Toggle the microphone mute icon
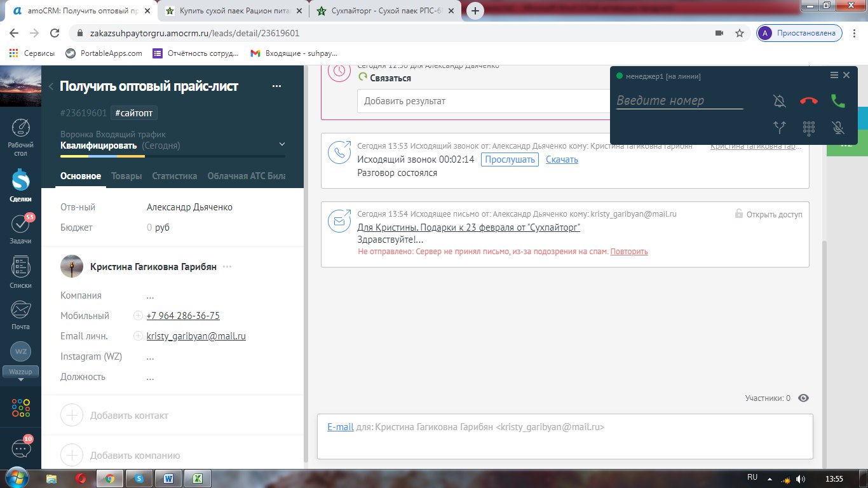Screen dimensions: 868x488 coord(838,128)
